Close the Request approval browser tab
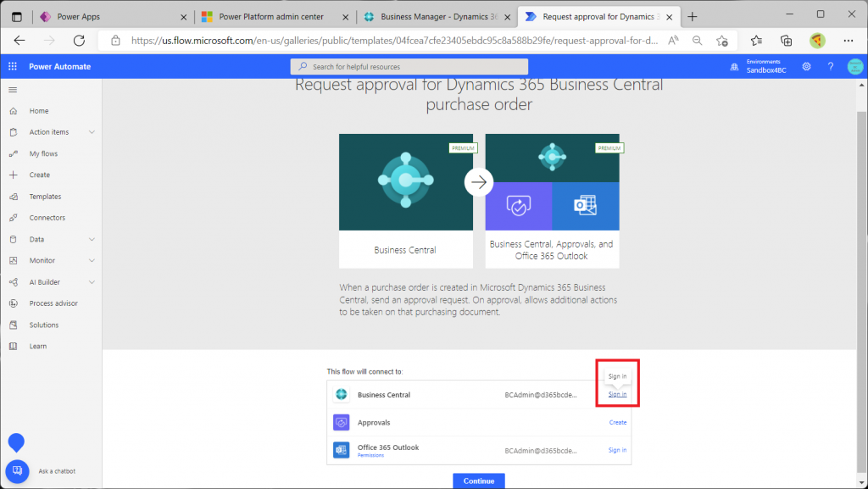Viewport: 868px width, 489px height. 670,17
